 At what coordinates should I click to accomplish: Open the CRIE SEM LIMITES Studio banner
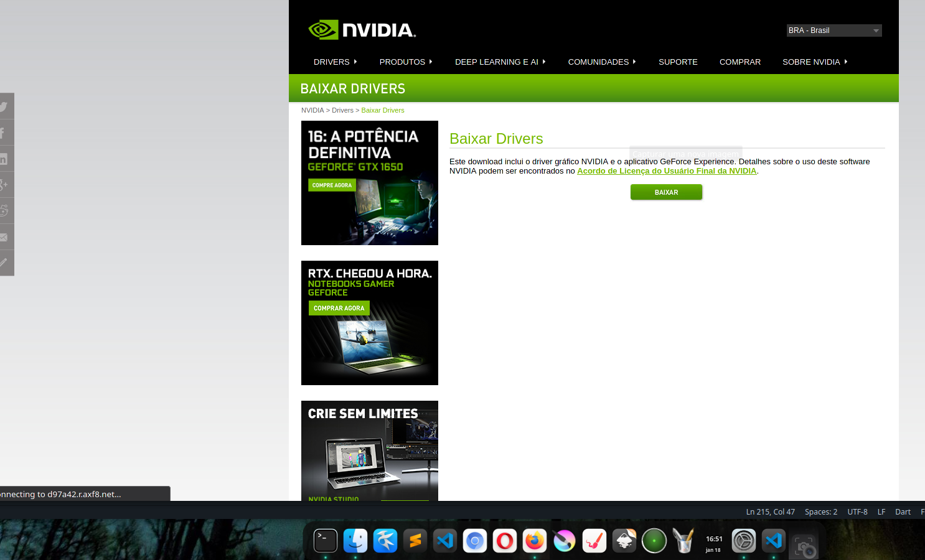[x=370, y=450]
